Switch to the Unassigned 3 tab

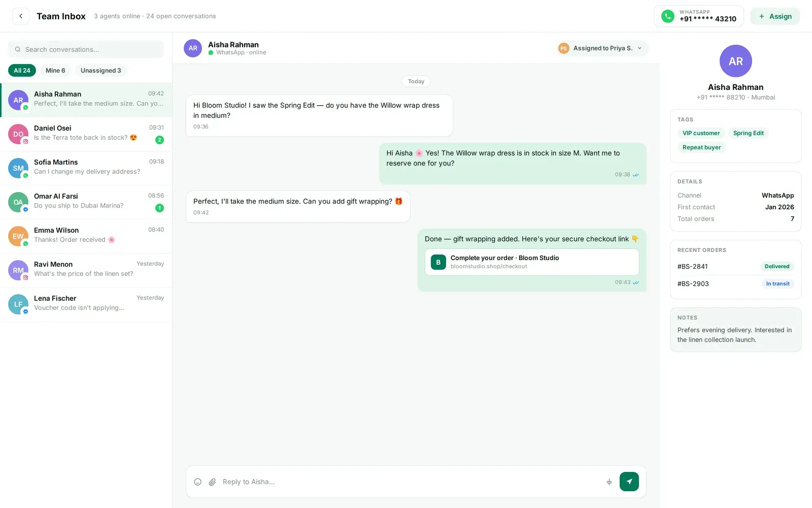100,71
